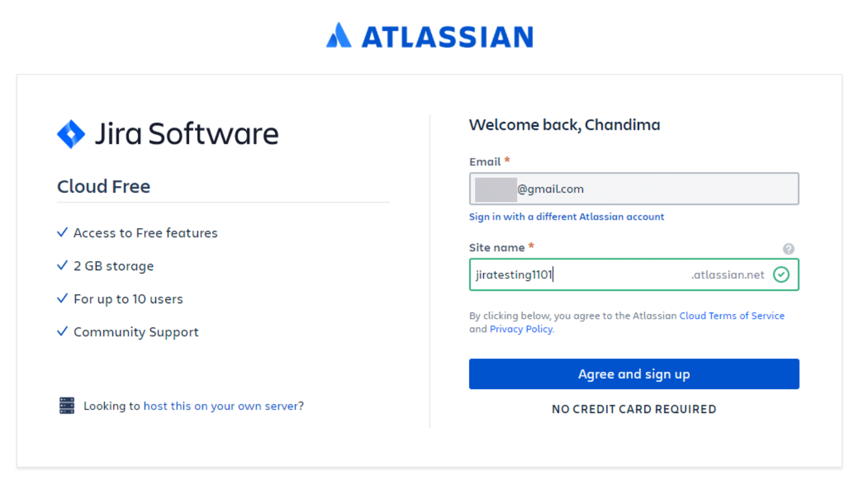This screenshot has width=868, height=488.
Task: Open the Privacy Policy link
Action: coord(521,329)
